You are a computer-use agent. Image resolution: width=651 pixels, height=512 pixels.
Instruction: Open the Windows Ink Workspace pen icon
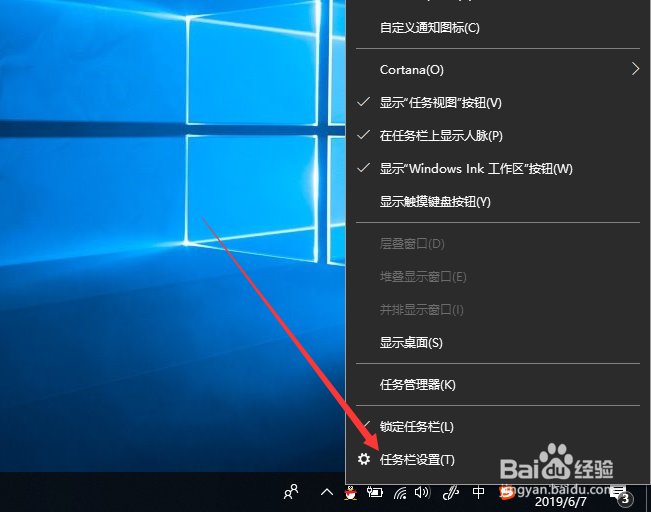coord(450,493)
